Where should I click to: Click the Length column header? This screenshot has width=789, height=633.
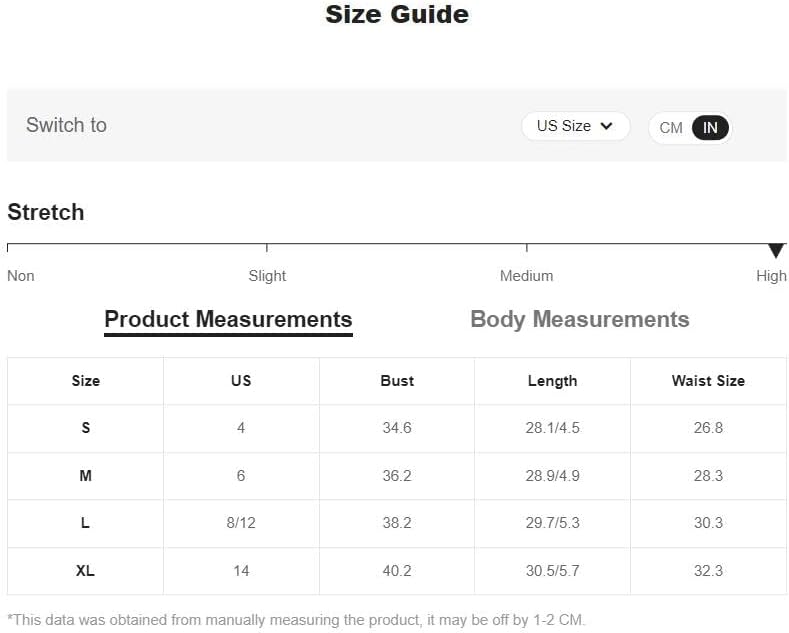[x=552, y=381]
